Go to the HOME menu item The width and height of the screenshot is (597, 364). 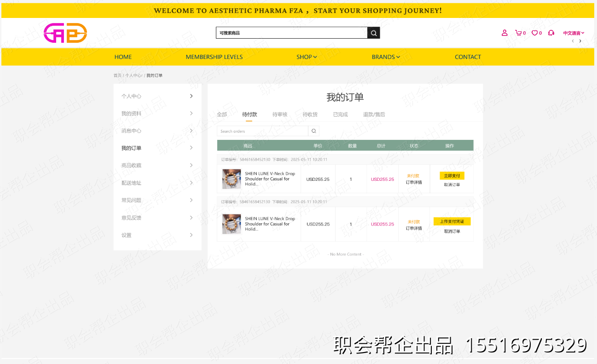pos(123,57)
